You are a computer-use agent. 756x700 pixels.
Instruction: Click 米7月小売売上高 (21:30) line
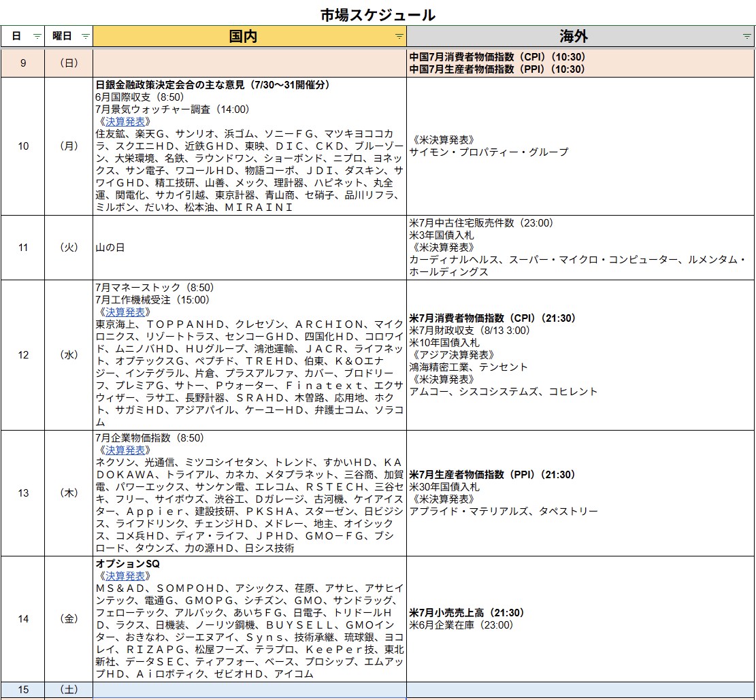pos(467,613)
